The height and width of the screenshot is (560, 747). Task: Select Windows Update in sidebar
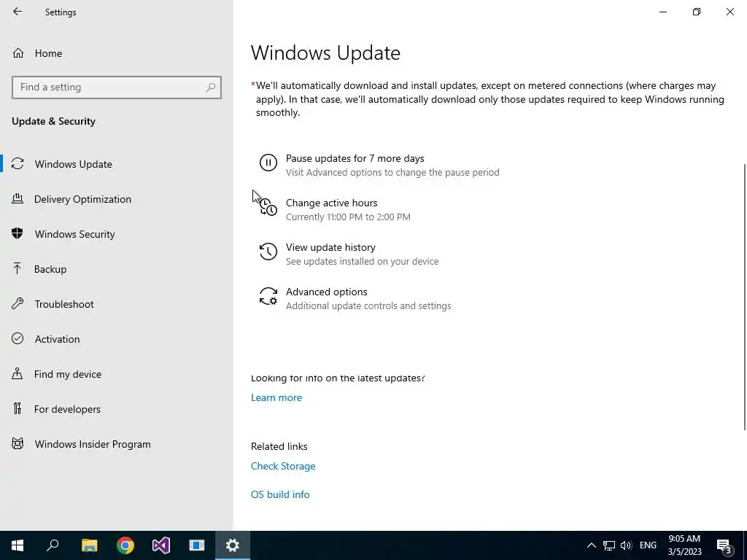pos(74,164)
